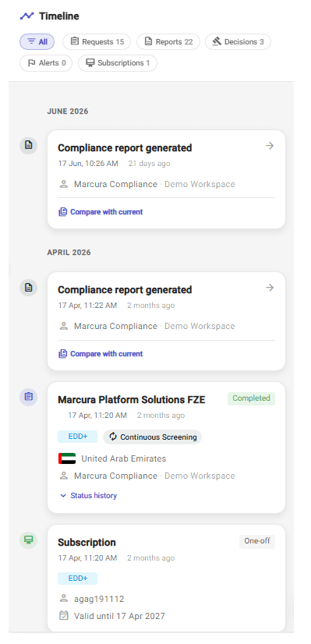Click the One-off badge on Subscription
The image size is (311, 644).
(257, 541)
